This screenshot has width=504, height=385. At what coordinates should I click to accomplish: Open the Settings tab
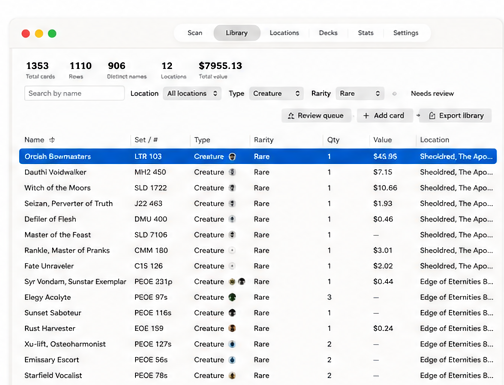point(406,33)
